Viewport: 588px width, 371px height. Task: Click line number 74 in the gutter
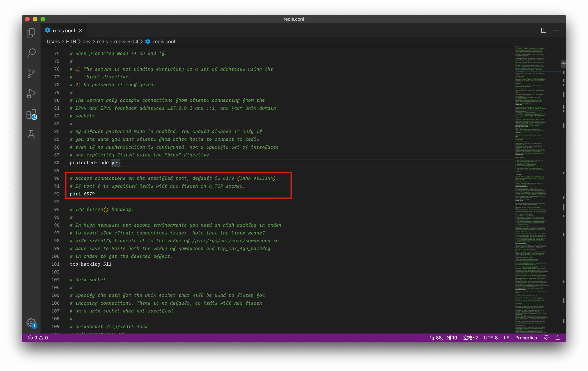(57, 53)
